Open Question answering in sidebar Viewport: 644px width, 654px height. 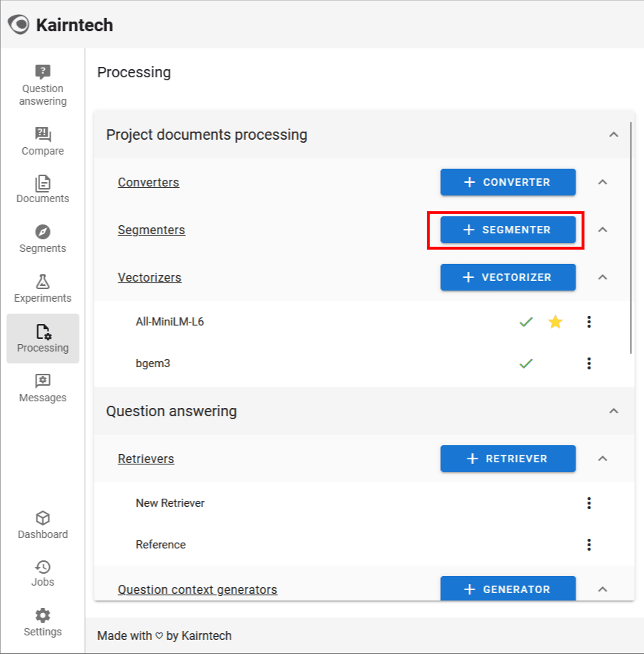click(42, 85)
